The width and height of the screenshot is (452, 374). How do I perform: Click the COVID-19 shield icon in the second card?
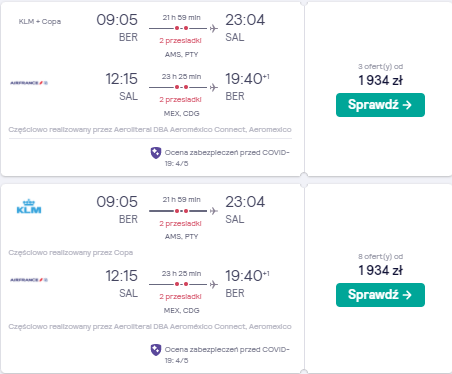coord(156,350)
